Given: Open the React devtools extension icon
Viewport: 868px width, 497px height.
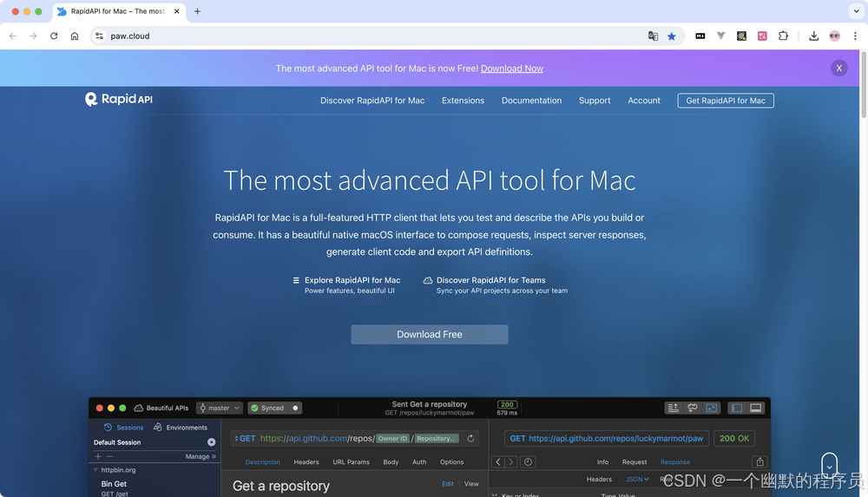Looking at the screenshot, I should 741,36.
